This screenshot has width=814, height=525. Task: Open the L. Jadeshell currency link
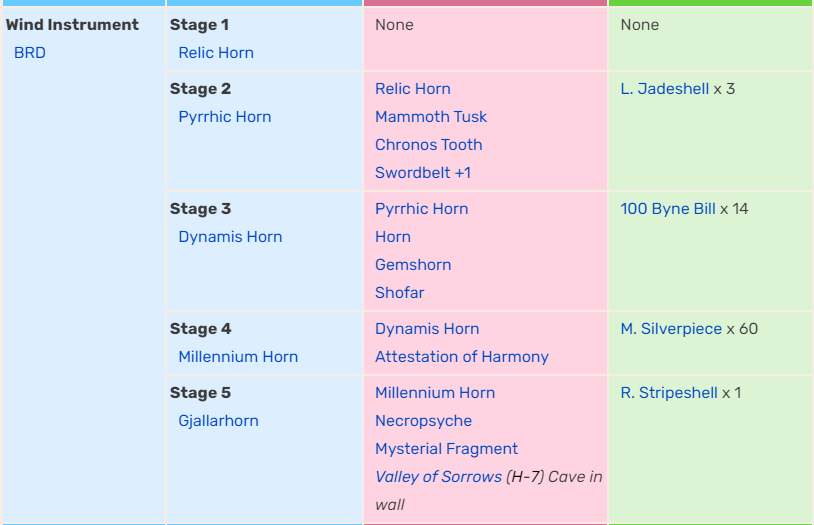pyautogui.click(x=664, y=89)
